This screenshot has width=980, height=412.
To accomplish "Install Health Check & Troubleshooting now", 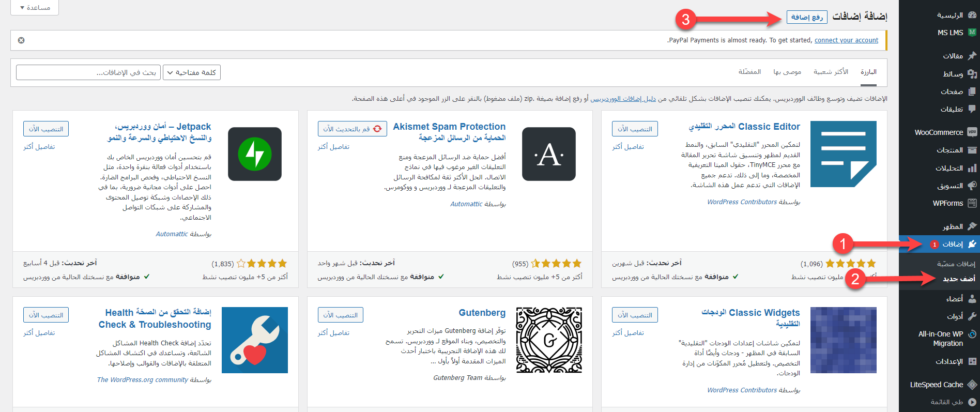I will point(46,315).
